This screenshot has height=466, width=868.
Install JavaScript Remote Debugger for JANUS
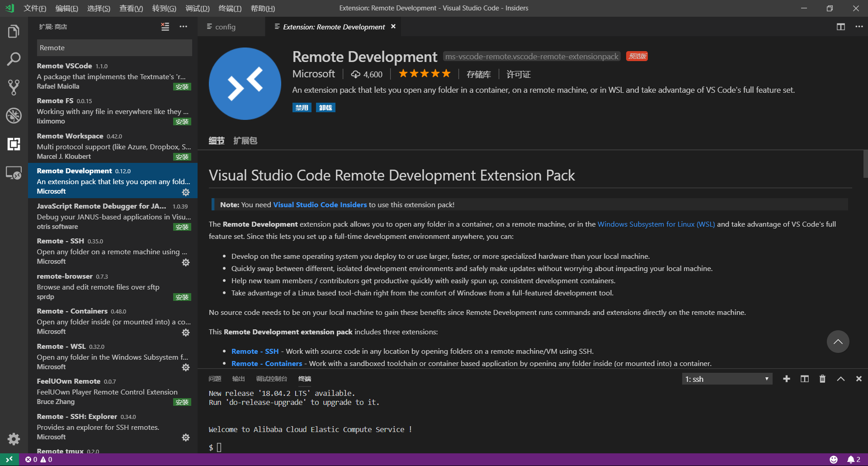coord(182,227)
